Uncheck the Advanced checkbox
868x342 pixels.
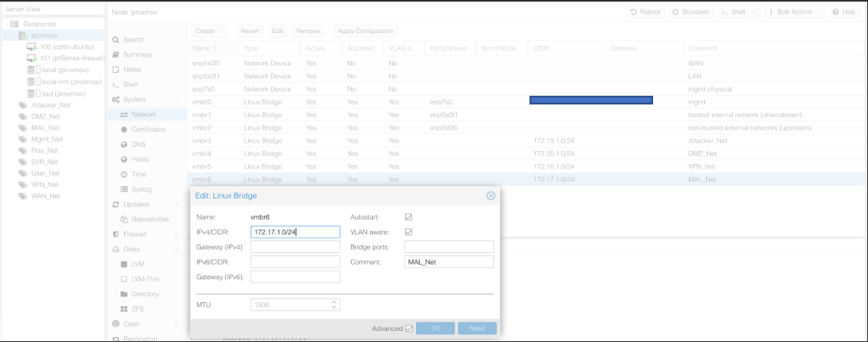(x=409, y=328)
